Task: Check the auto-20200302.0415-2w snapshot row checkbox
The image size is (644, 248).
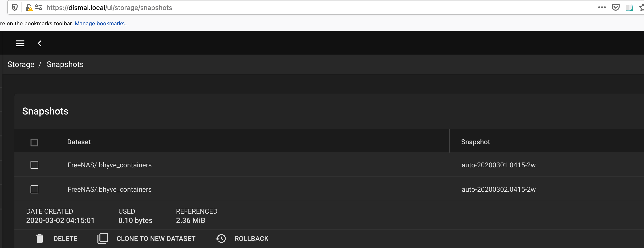Action: (34, 189)
